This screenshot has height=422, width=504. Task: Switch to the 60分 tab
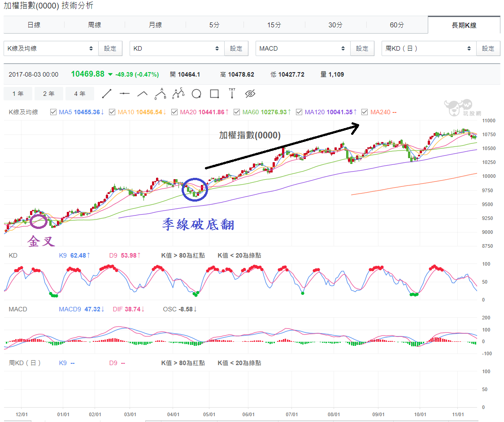pyautogui.click(x=397, y=25)
